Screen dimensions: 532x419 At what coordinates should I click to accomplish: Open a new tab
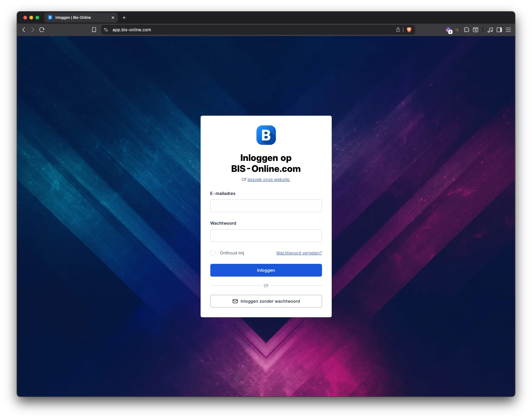(x=124, y=18)
